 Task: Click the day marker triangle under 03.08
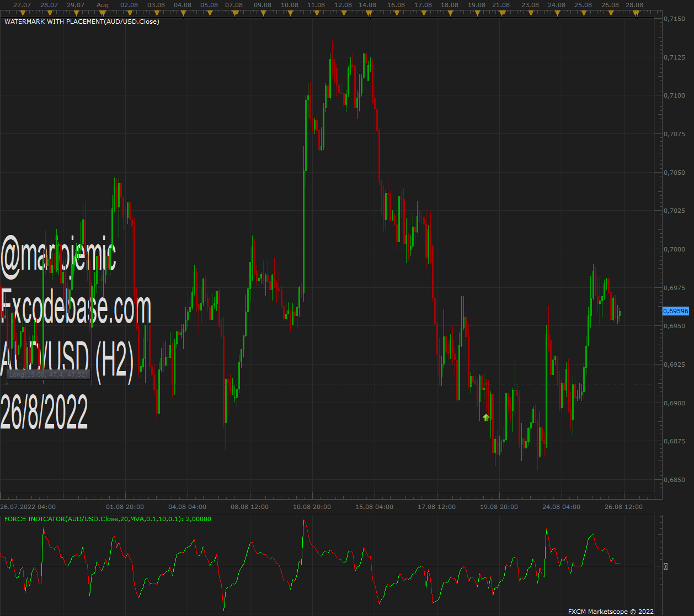156,12
